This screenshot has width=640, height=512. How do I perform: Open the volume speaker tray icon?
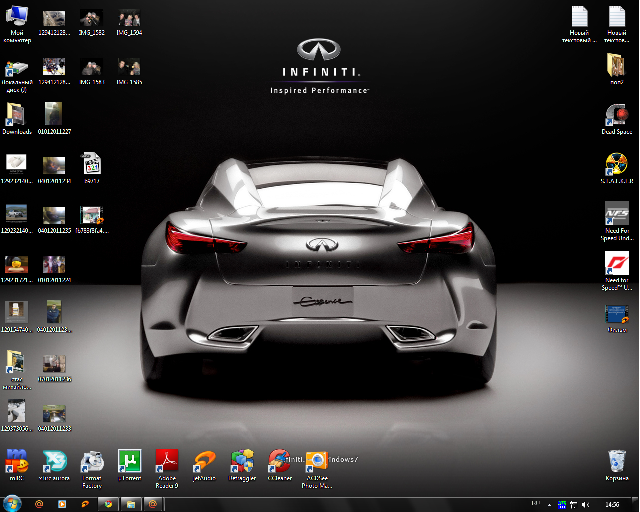(x=585, y=505)
